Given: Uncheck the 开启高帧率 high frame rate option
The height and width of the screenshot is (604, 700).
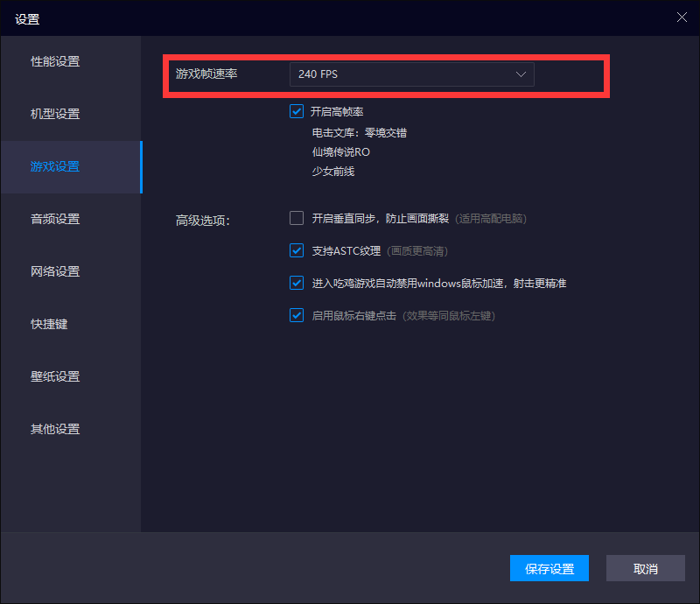Looking at the screenshot, I should click(297, 111).
